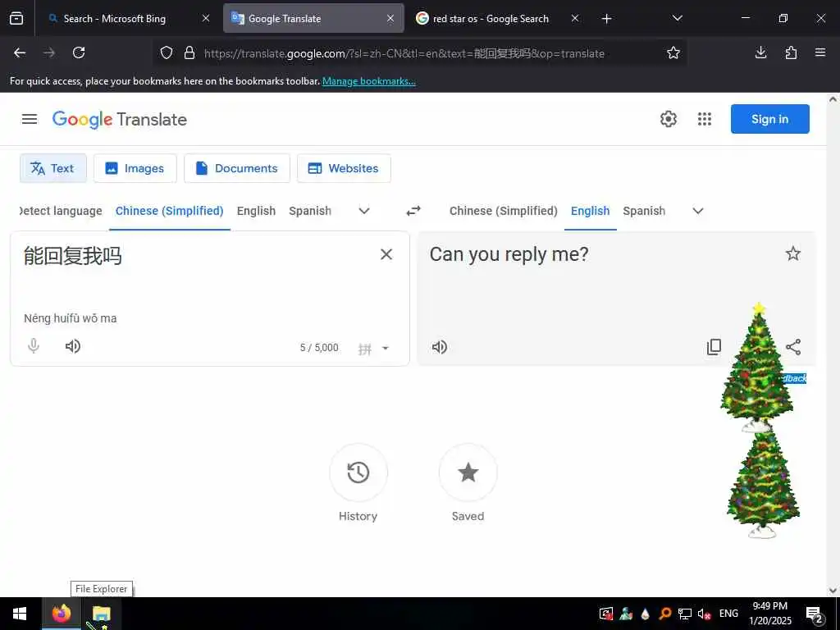Sign in to Google account

pyautogui.click(x=769, y=119)
